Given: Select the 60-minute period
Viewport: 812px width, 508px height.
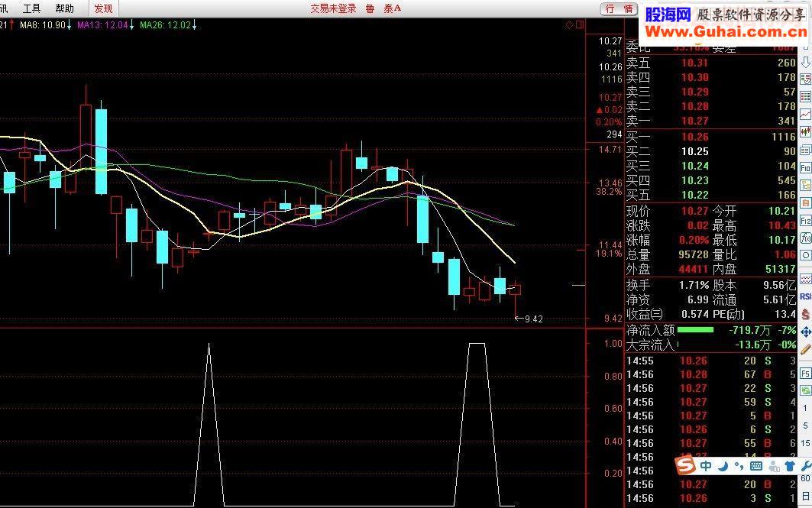Looking at the screenshot, I should pos(805,478).
